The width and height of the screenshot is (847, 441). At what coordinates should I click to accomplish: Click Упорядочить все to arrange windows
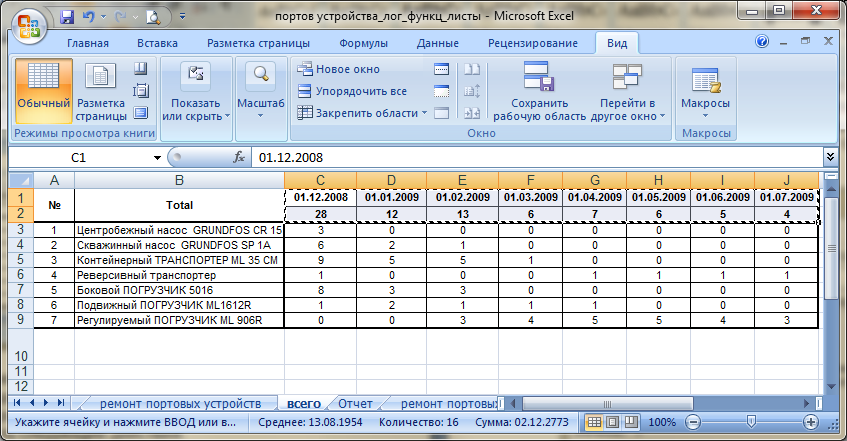click(x=352, y=91)
